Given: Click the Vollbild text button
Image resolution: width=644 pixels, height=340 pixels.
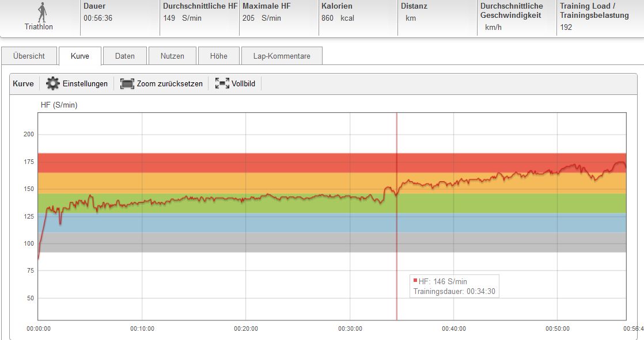Looking at the screenshot, I should (244, 83).
